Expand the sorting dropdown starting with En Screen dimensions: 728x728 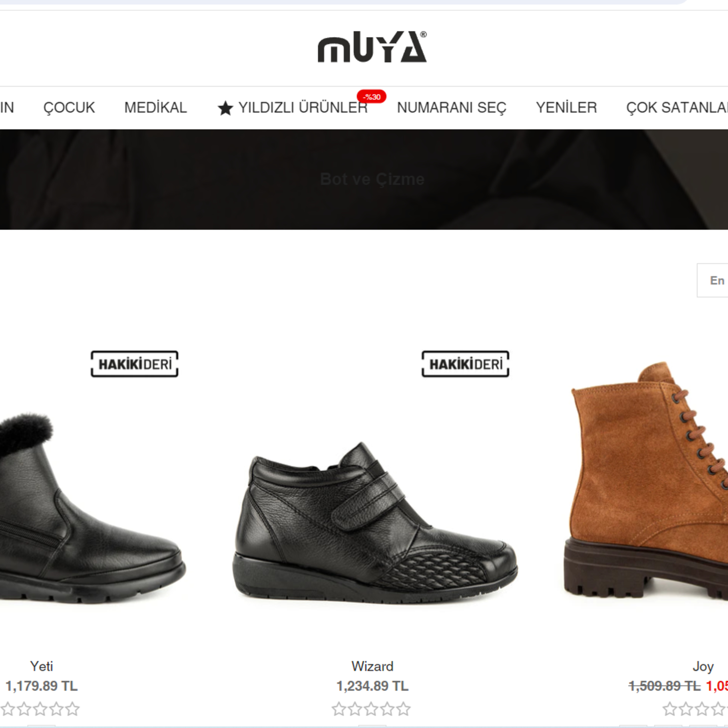tap(712, 280)
